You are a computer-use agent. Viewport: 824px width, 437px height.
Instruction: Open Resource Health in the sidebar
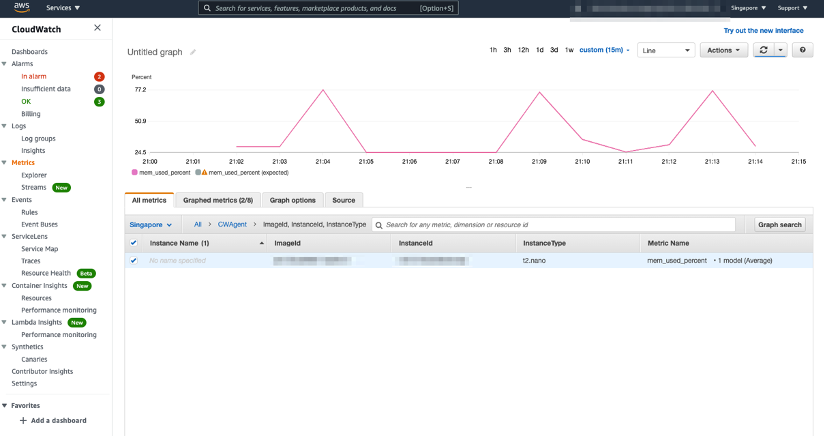pos(46,273)
